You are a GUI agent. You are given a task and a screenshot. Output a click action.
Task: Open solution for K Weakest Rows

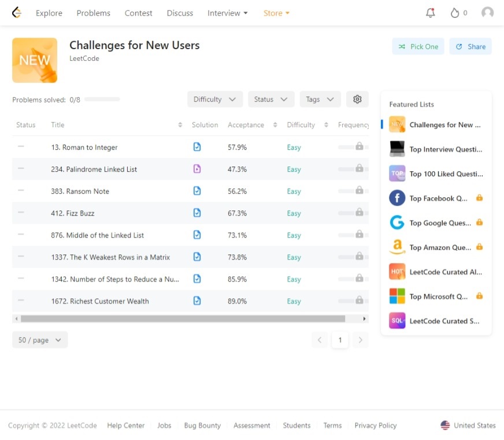[x=197, y=257]
